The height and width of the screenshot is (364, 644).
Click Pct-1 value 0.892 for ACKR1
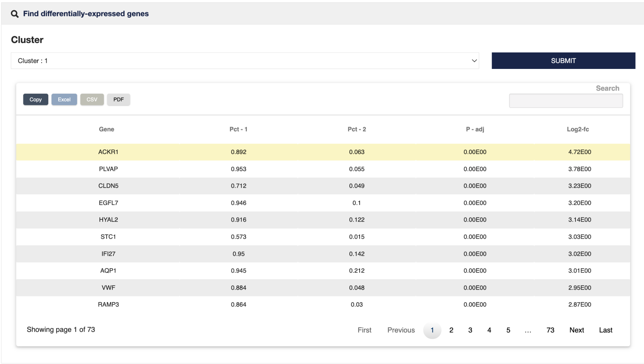pyautogui.click(x=239, y=152)
